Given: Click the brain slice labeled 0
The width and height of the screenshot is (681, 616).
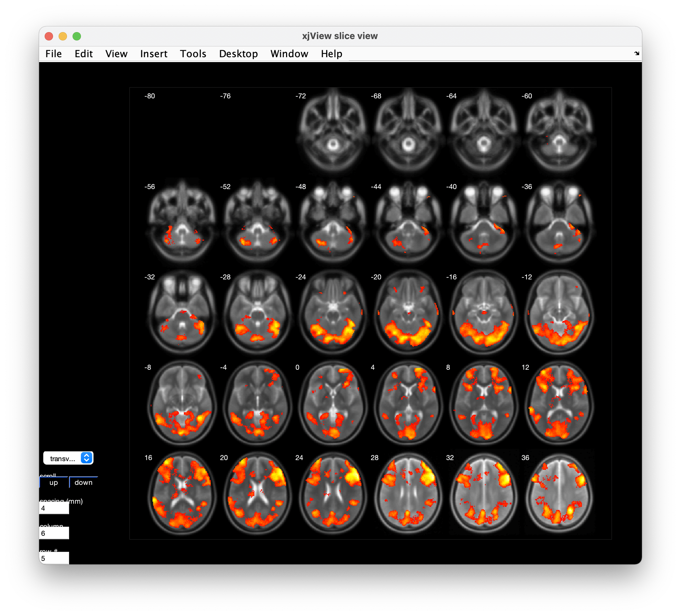Looking at the screenshot, I should 333,403.
